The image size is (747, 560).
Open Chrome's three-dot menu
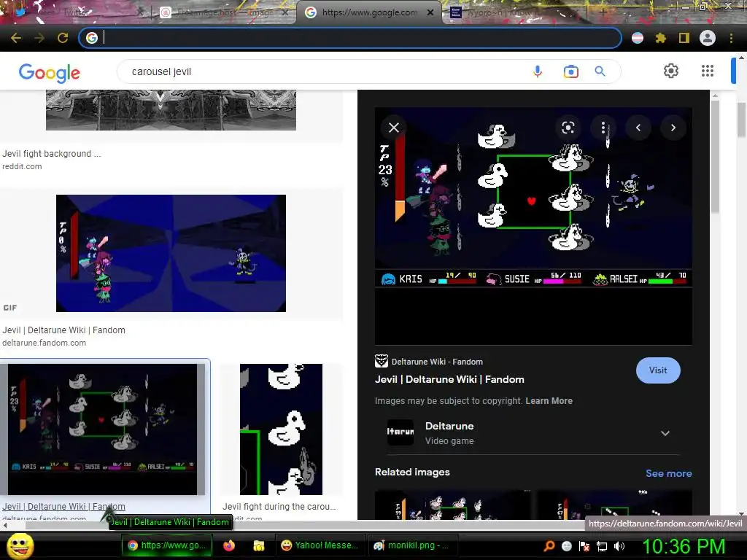[731, 38]
